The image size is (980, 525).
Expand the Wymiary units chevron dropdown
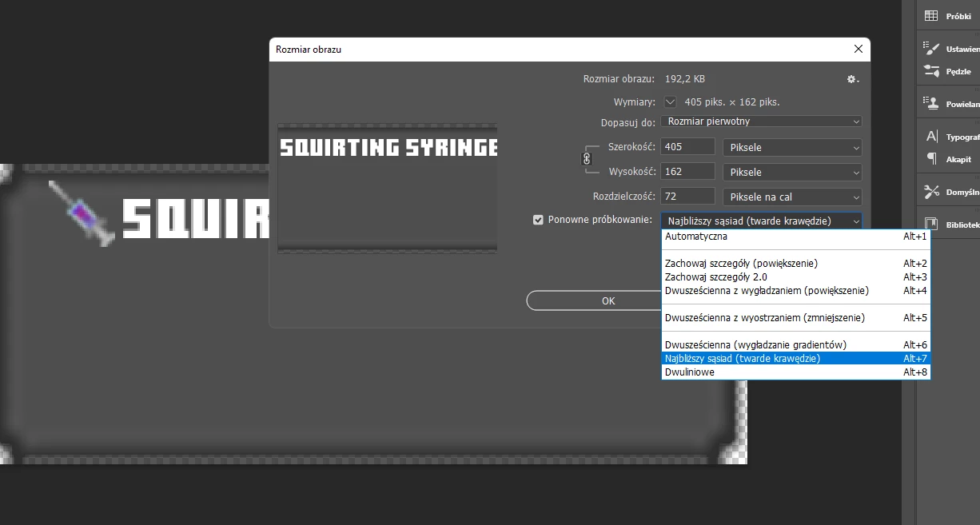coord(670,101)
